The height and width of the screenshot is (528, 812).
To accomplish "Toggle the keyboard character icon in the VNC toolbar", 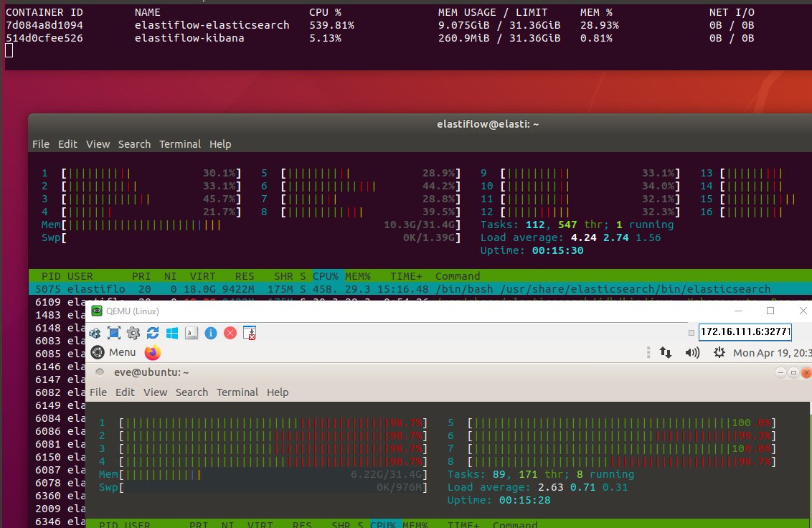I will (190, 333).
